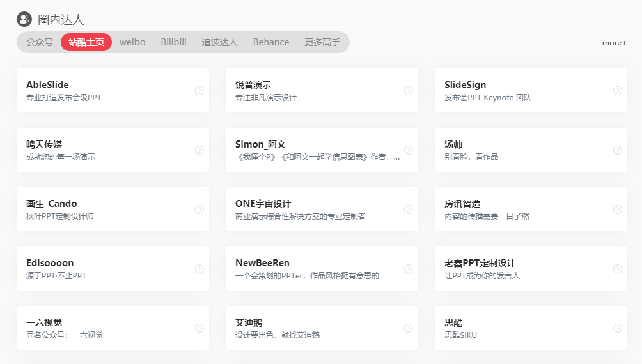This screenshot has height=364, width=642.
Task: Click the arrow icon on 一六视觉 card
Action: (200, 328)
